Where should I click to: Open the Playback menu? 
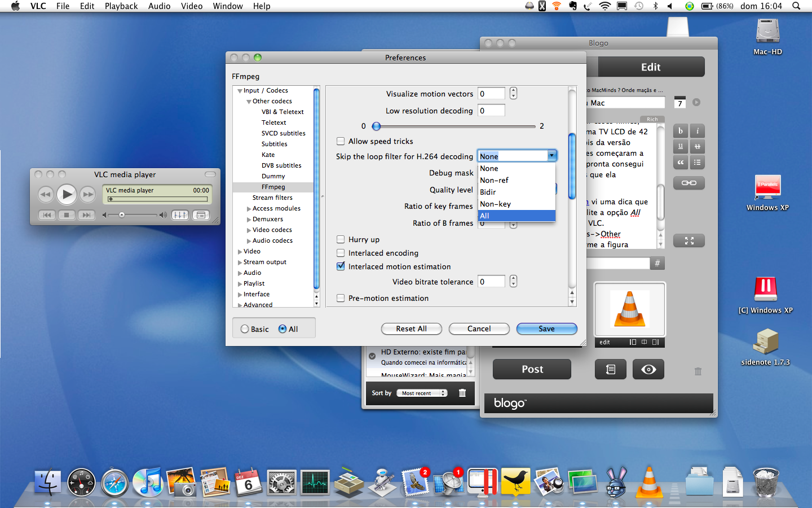[x=121, y=6]
